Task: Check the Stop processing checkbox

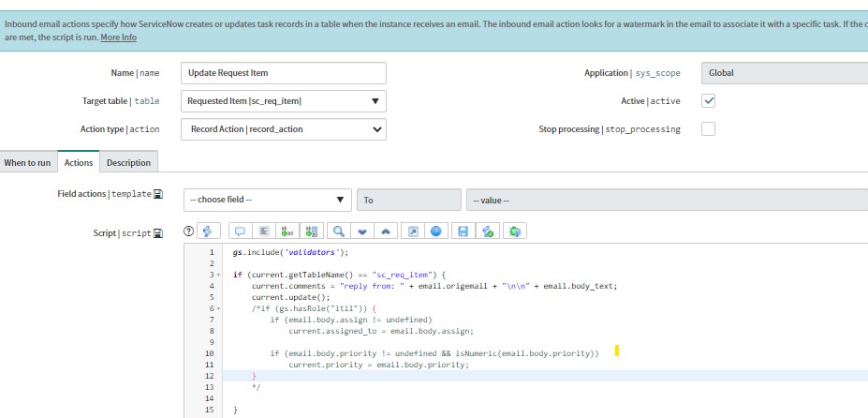Action: pos(708,129)
